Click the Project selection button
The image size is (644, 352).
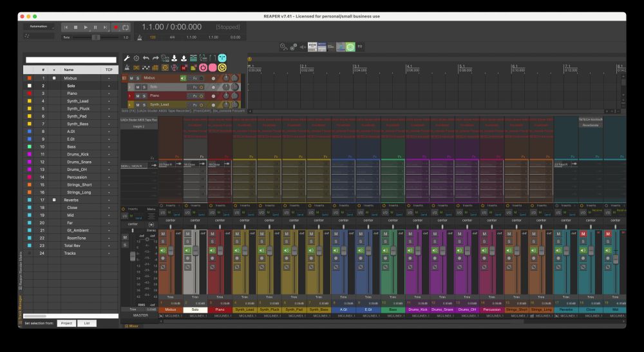[66, 323]
